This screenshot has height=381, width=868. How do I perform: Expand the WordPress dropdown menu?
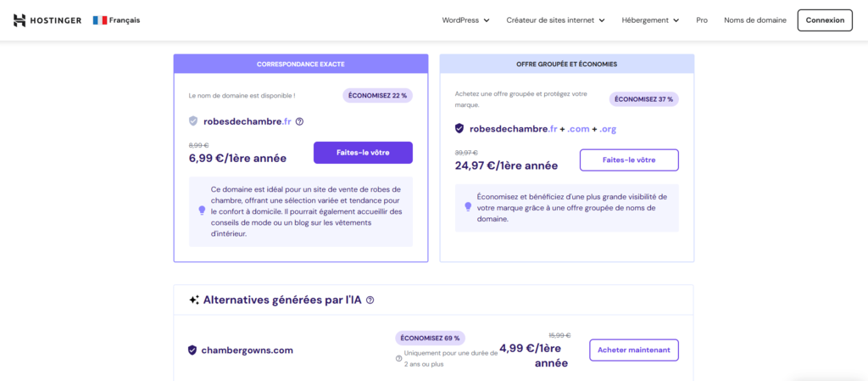click(x=465, y=20)
